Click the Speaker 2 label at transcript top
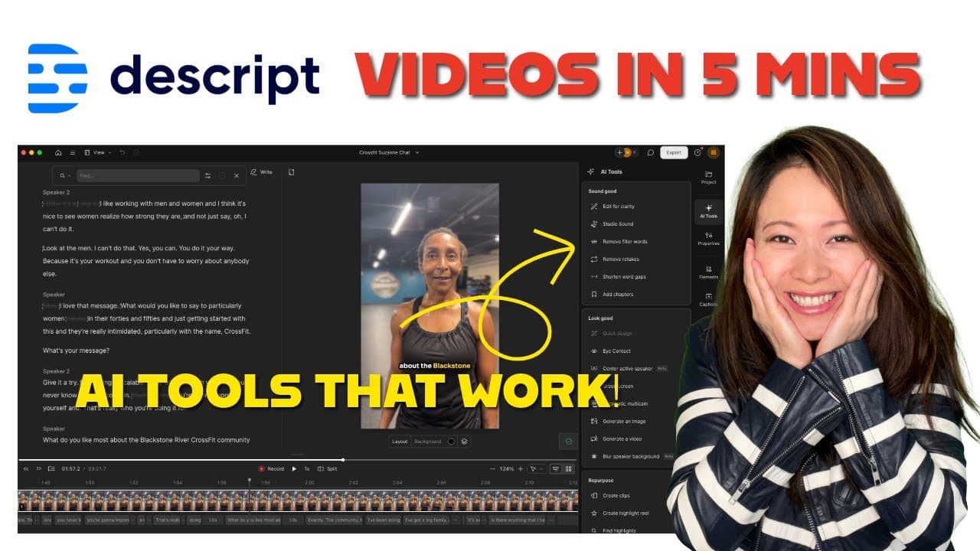The height and width of the screenshot is (551, 980). 56,193
